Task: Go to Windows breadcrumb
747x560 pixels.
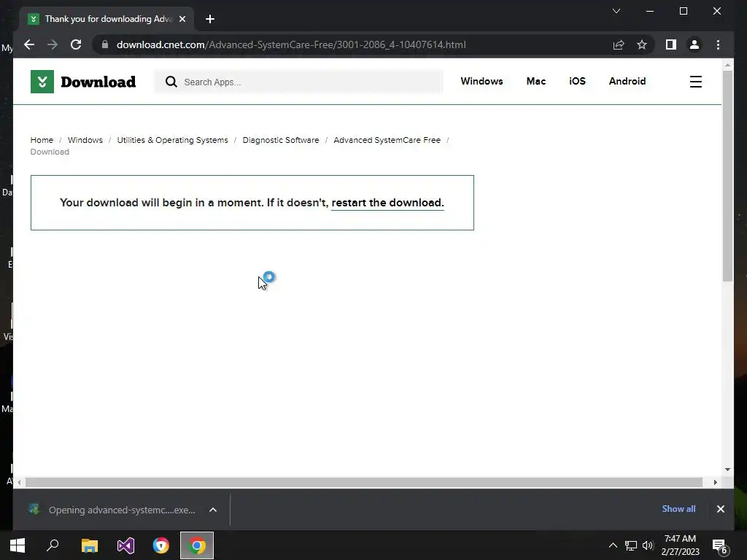Action: [85, 140]
